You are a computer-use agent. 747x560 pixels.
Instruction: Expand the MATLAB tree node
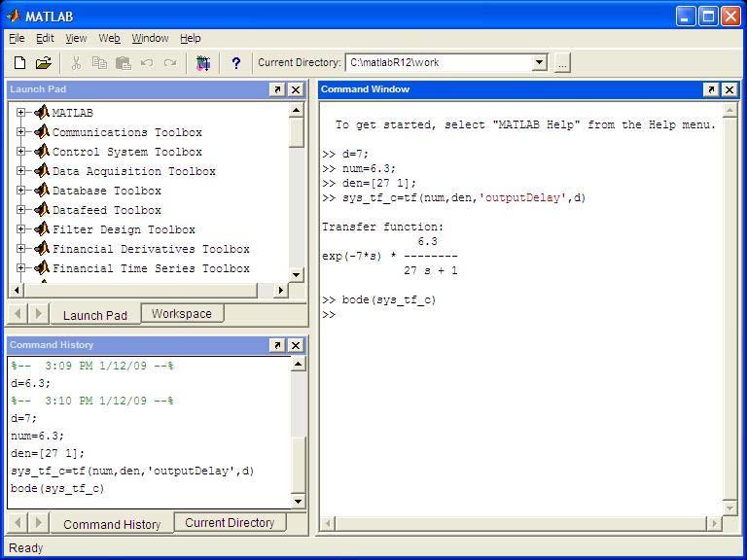pos(20,113)
